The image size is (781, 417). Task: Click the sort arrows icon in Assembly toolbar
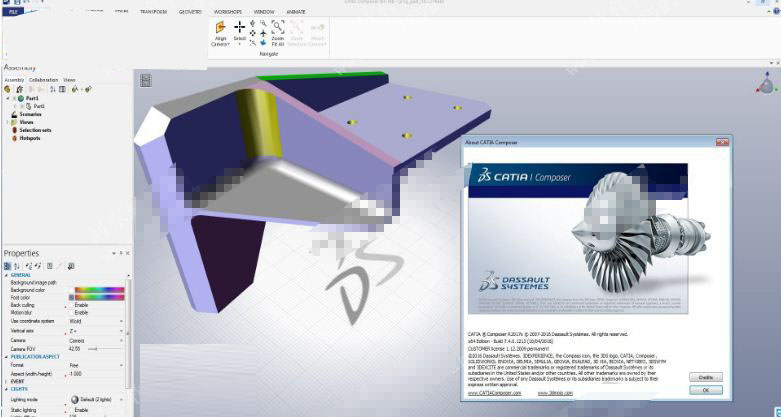(x=53, y=89)
